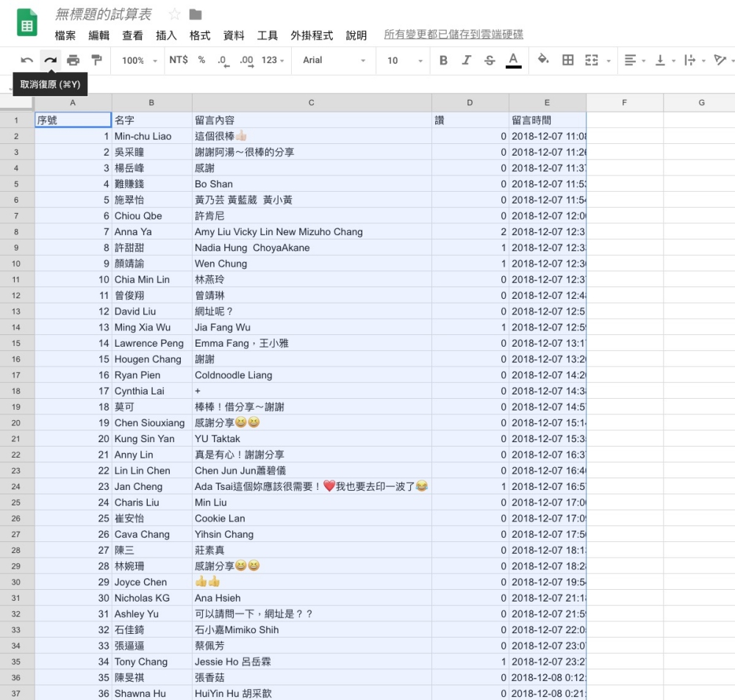735x700 pixels.
Task: Toggle bold formatting
Action: tap(443, 60)
